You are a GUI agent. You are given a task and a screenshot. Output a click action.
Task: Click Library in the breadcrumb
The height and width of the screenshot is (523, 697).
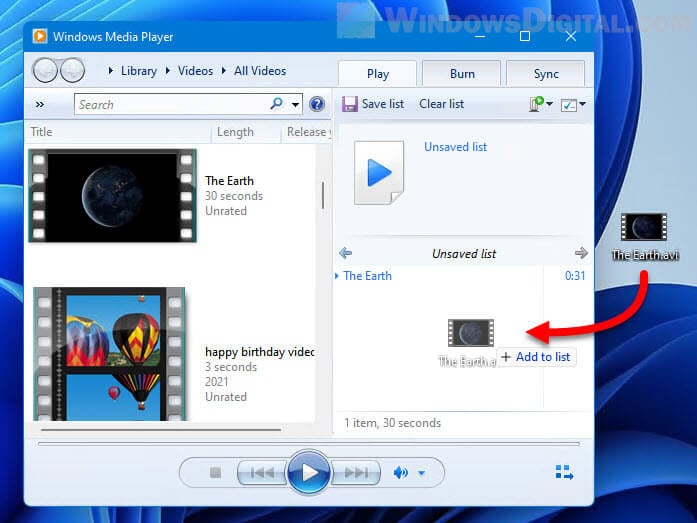(x=139, y=71)
